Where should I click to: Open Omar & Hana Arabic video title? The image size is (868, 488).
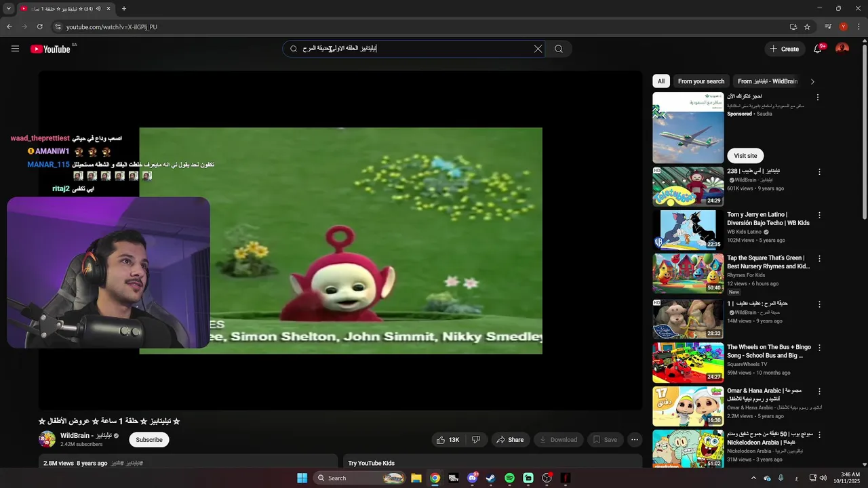click(765, 394)
